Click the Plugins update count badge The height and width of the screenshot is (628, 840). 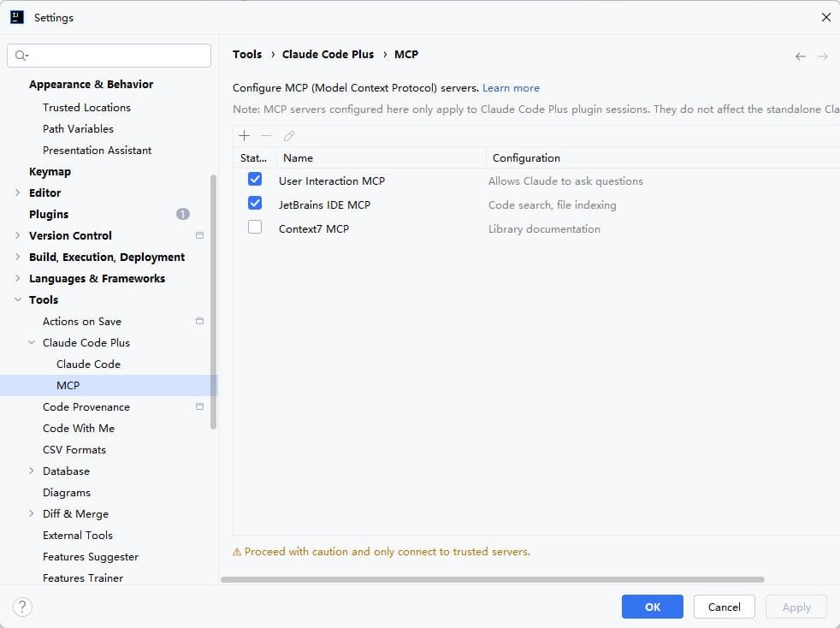coord(183,214)
